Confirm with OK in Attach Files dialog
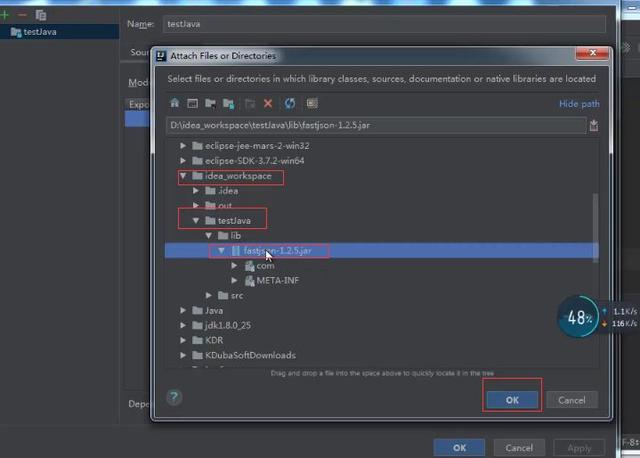The image size is (640, 458). 512,400
